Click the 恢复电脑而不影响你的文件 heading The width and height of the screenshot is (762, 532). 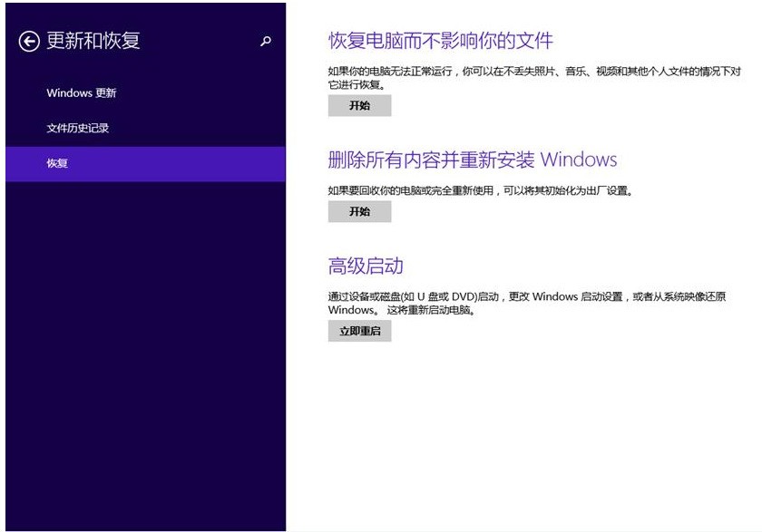(x=441, y=41)
